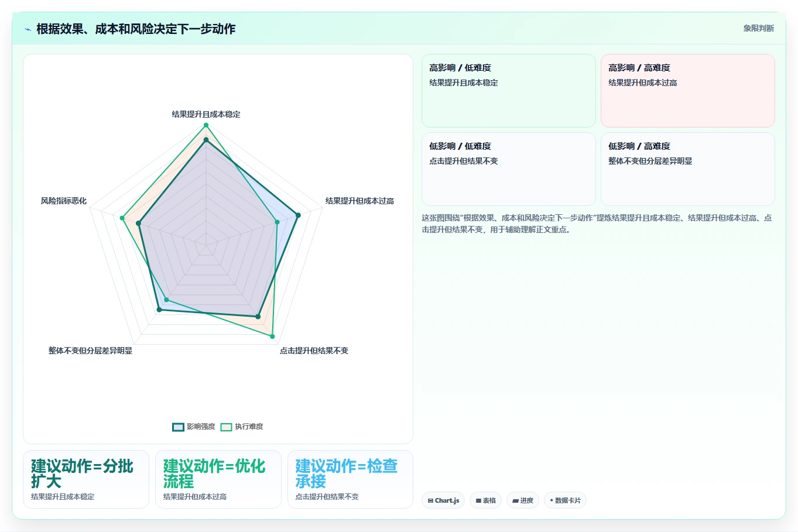Click the header title 根据效果、成本和风险决定下一步动作

136,29
